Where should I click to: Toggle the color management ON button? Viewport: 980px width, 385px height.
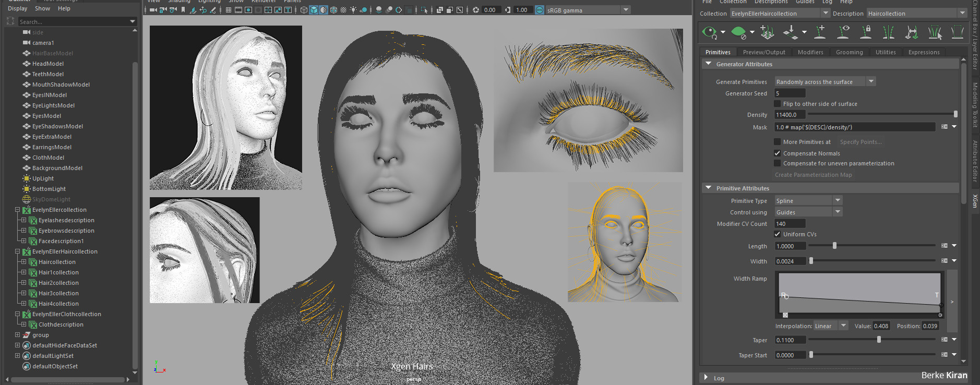pos(540,10)
